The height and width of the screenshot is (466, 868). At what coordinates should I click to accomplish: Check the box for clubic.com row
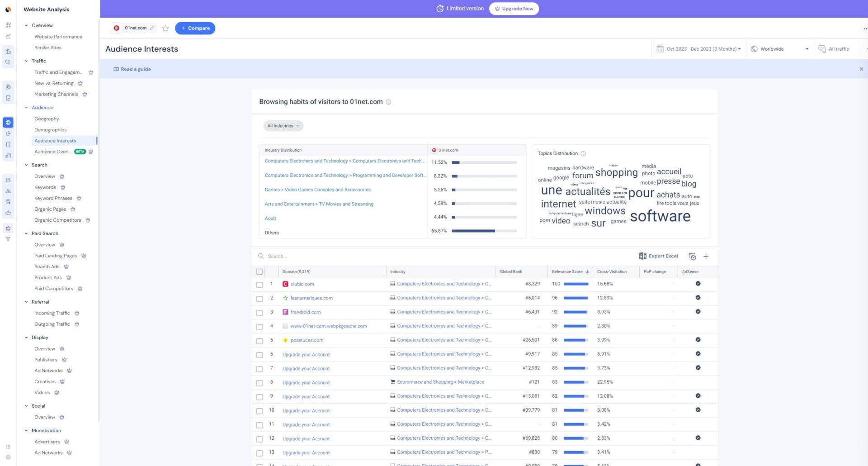coord(259,285)
